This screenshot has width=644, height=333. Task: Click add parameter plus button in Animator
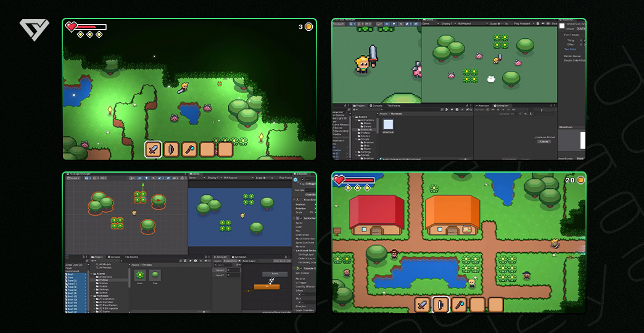tap(237, 265)
